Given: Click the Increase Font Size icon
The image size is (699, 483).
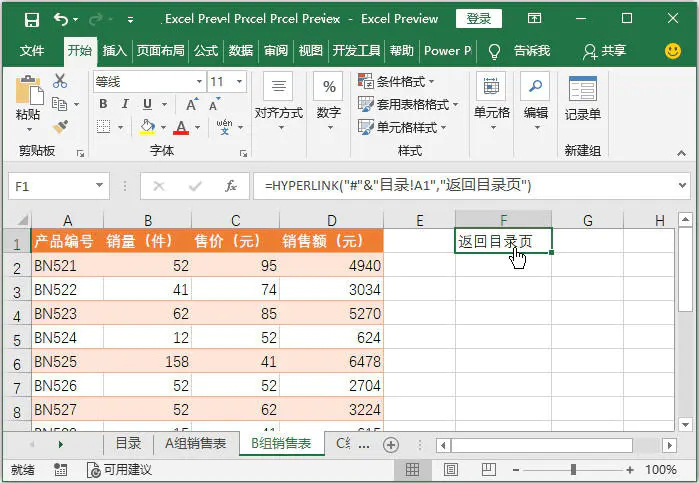Looking at the screenshot, I should [x=192, y=104].
